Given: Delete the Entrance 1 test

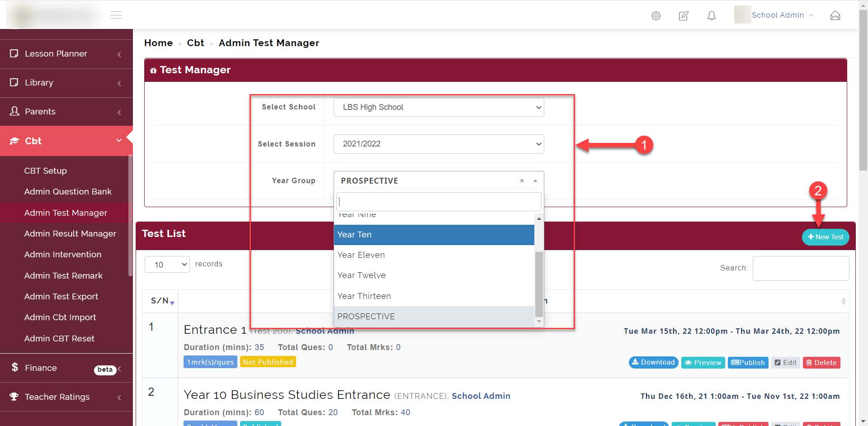Looking at the screenshot, I should [821, 363].
